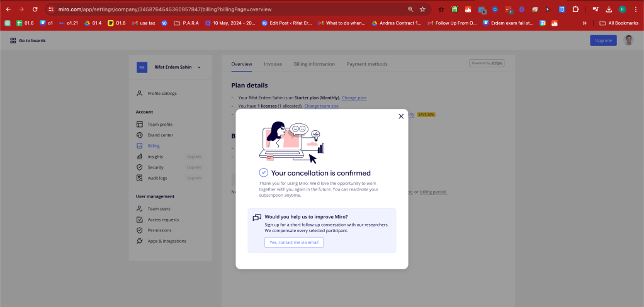Open the Chrome downloads icon
The width and height of the screenshot is (644, 307).
click(x=609, y=9)
